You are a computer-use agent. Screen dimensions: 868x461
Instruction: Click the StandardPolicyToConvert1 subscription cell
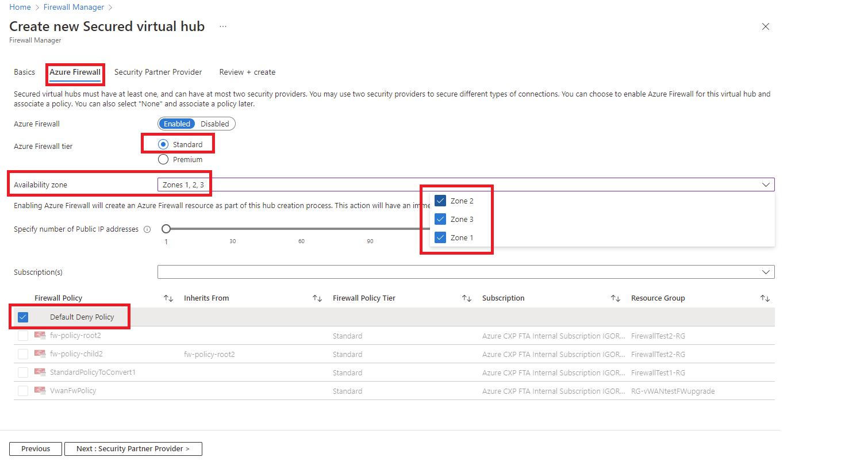[554, 373]
